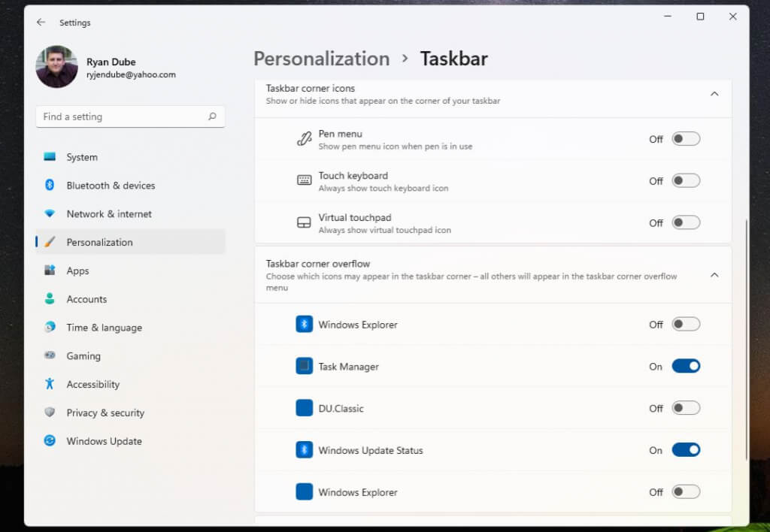Screen dimensions: 770x532
Task: Turn off Windows Update Status toggle
Action: tap(686, 450)
